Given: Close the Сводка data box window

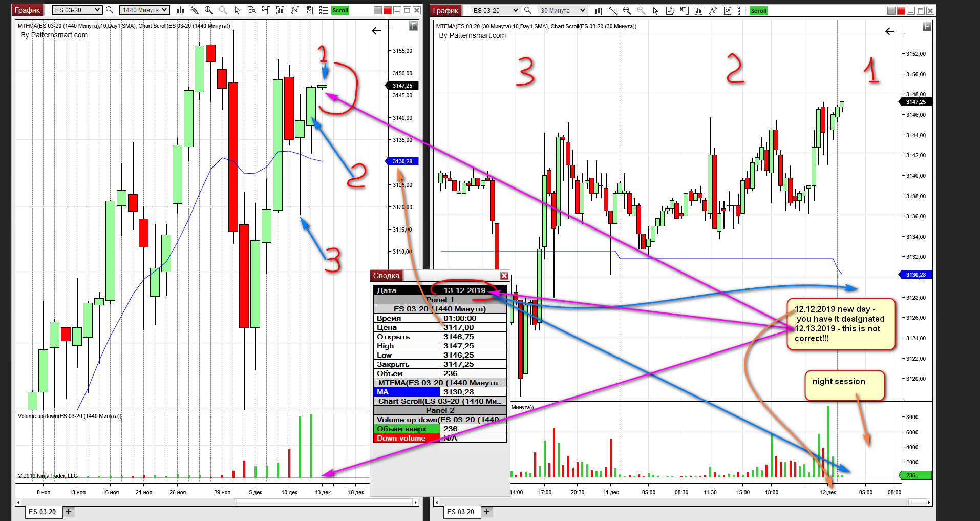Looking at the screenshot, I should click(x=504, y=276).
